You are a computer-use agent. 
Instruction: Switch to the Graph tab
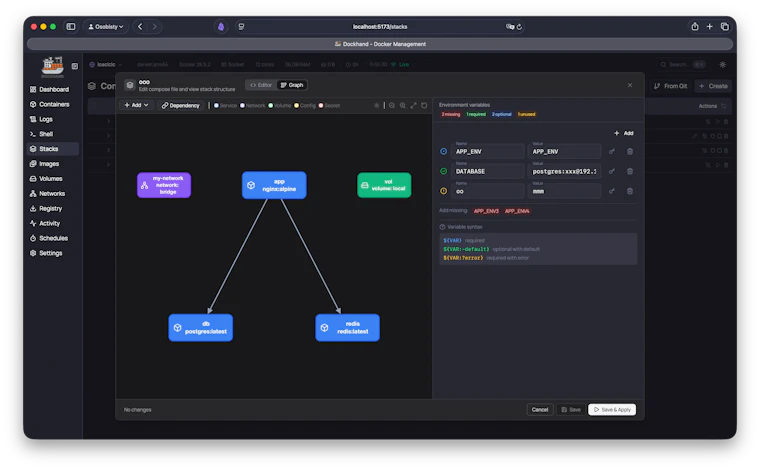(x=292, y=85)
